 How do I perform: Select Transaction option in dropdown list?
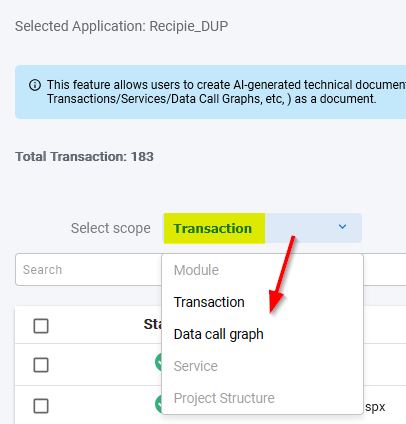209,302
